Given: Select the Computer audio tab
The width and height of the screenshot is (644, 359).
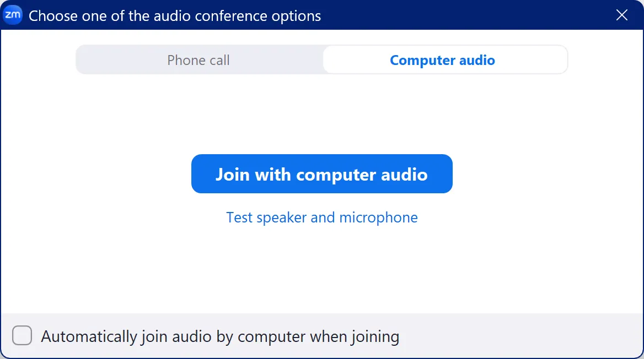Looking at the screenshot, I should coord(442,60).
